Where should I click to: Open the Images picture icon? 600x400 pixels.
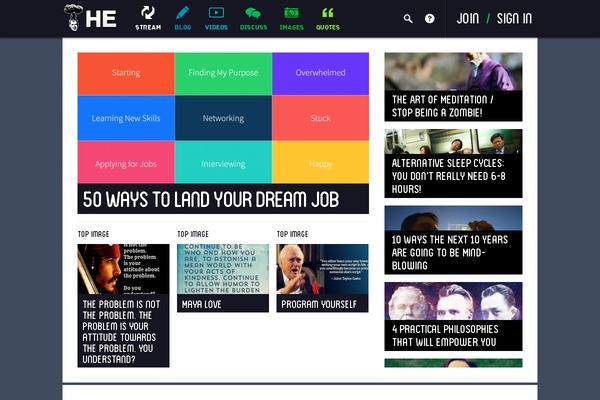(291, 13)
